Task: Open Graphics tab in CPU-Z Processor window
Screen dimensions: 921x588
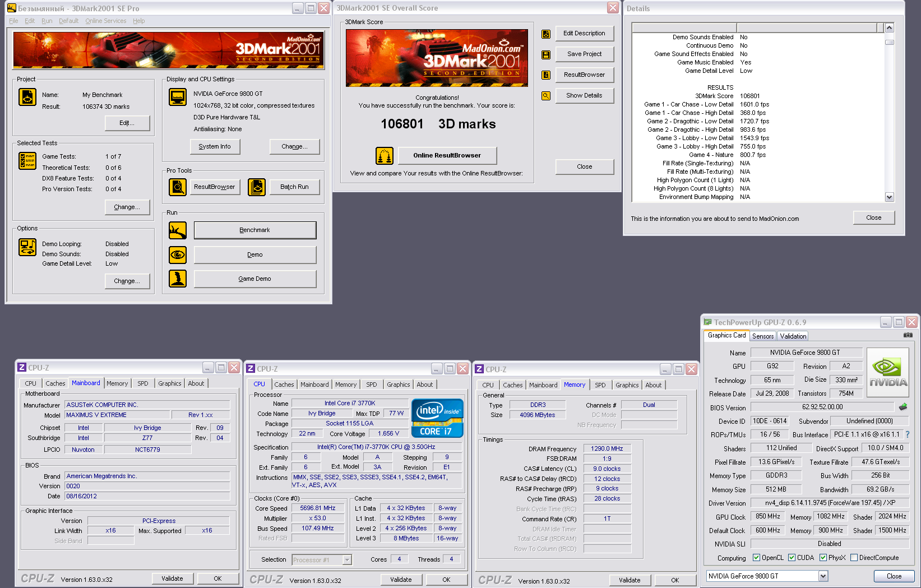Action: (399, 385)
